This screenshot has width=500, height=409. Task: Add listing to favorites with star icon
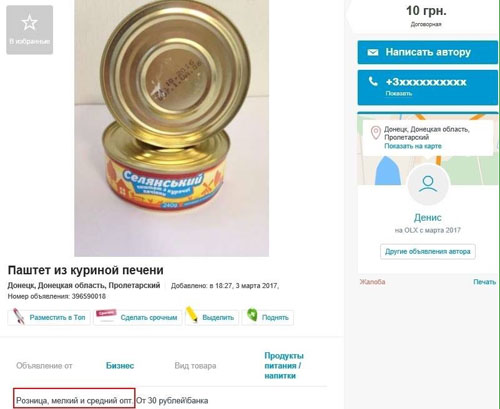pyautogui.click(x=29, y=30)
